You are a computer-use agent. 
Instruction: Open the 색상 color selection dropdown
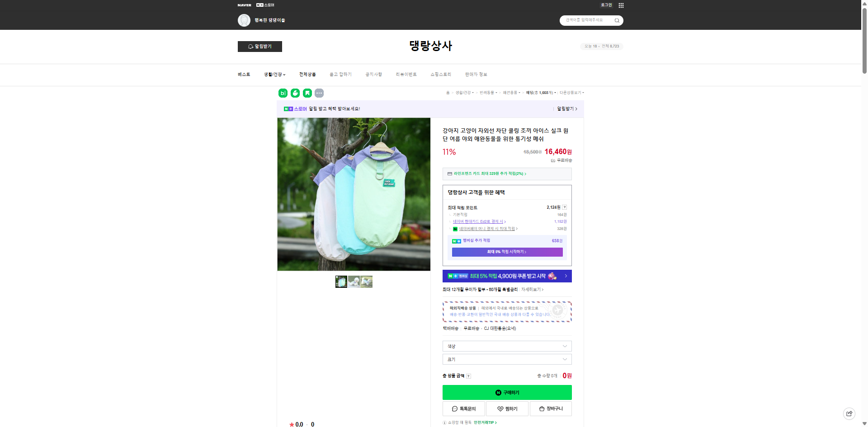[507, 346]
